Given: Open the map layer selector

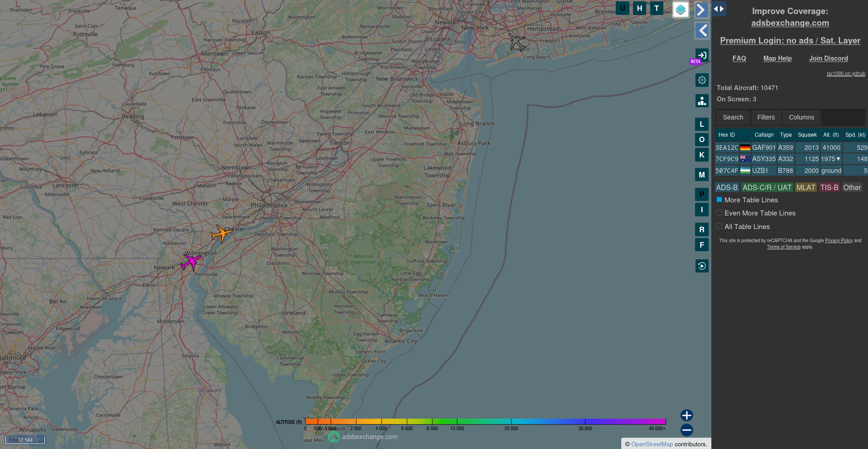Looking at the screenshot, I should coord(681,10).
